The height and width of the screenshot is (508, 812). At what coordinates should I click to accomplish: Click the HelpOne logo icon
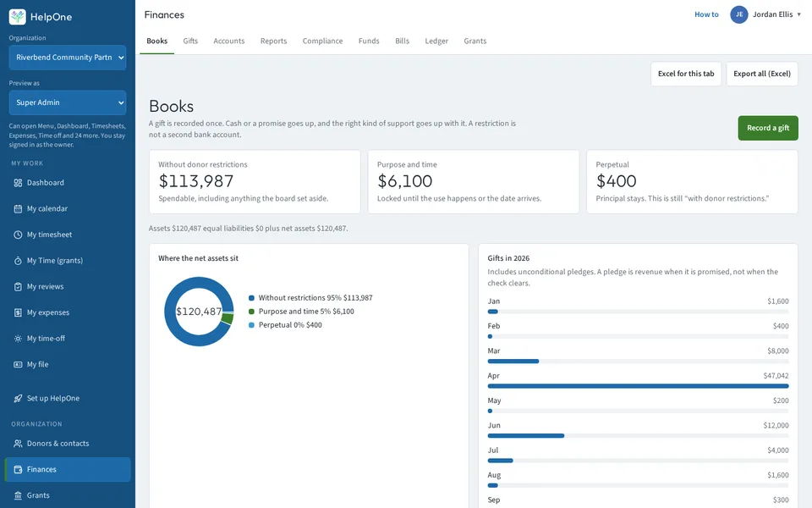pos(18,17)
